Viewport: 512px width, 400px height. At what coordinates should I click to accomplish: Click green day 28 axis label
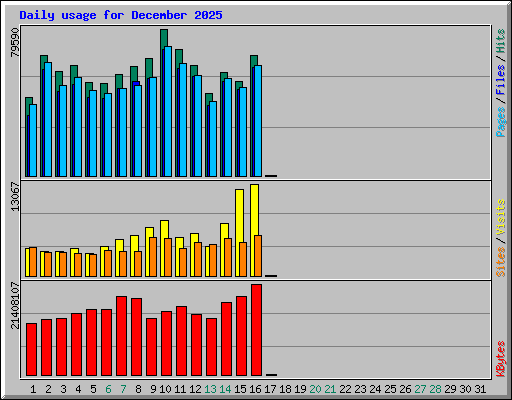click(435, 389)
